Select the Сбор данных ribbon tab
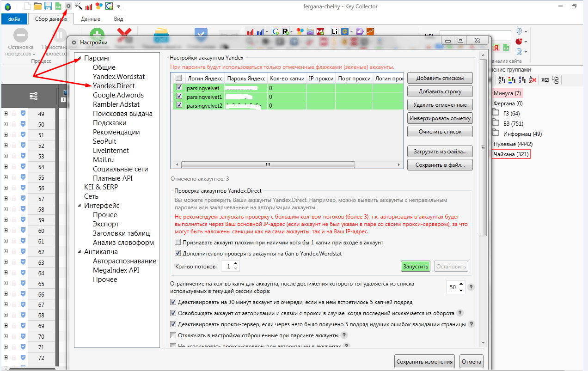This screenshot has width=588, height=371. coord(51,19)
